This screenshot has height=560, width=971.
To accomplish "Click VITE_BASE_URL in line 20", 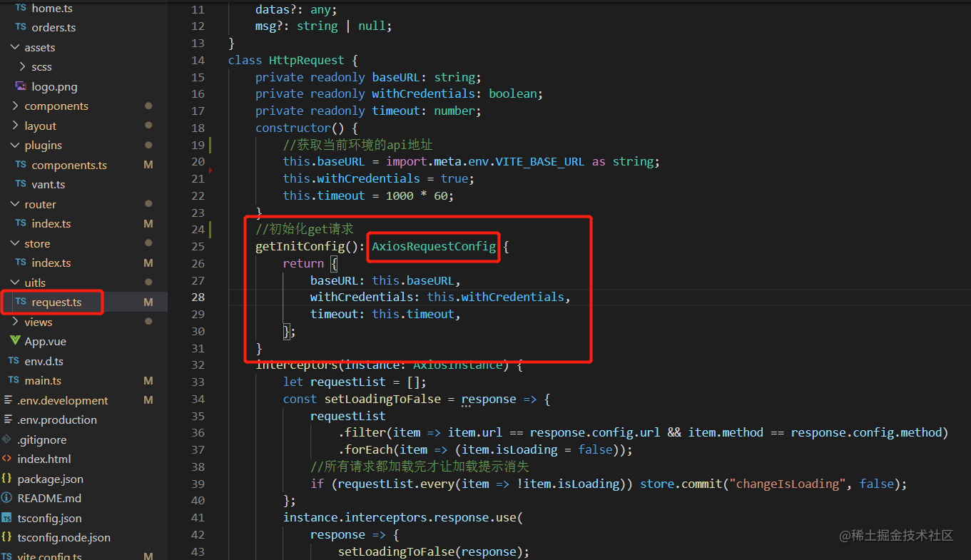I will (x=541, y=161).
